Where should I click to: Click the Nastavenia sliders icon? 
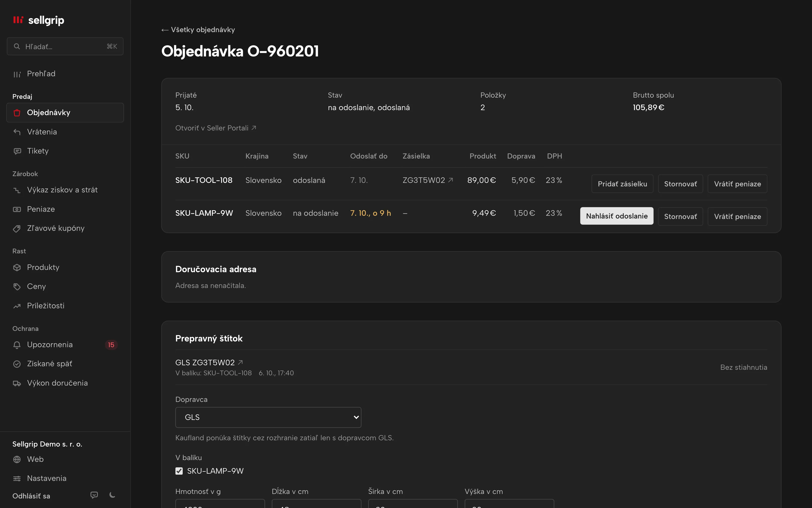tap(17, 478)
